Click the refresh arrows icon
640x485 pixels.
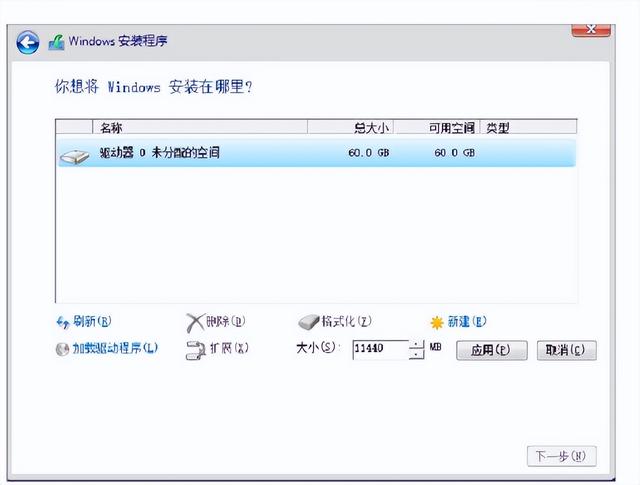pyautogui.click(x=62, y=323)
